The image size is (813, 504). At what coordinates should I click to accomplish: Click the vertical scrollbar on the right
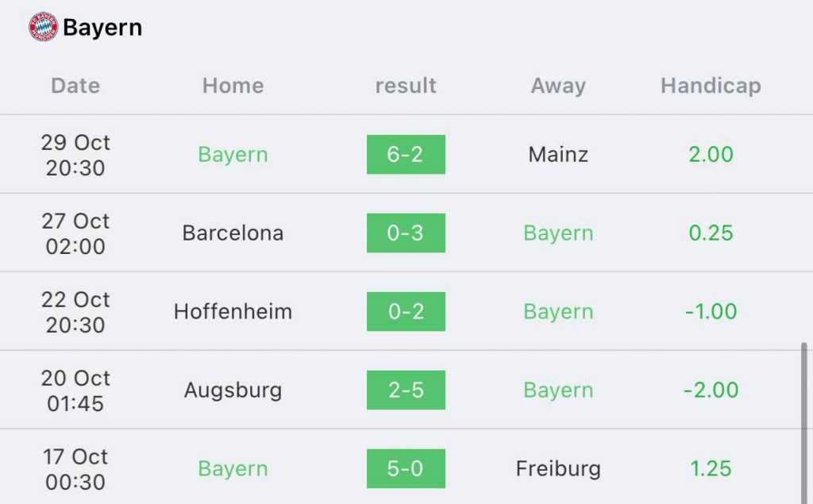pos(804,422)
